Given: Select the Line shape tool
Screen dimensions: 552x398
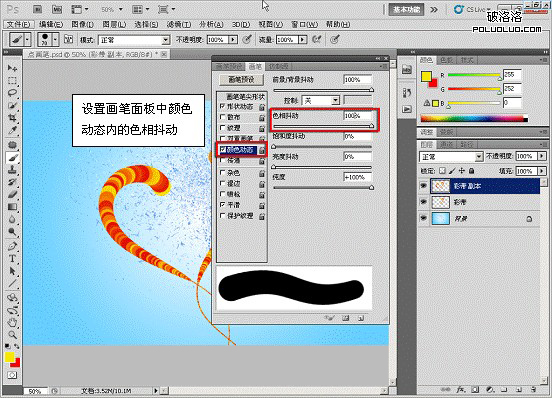Looking at the screenshot, I should pos(12,283).
